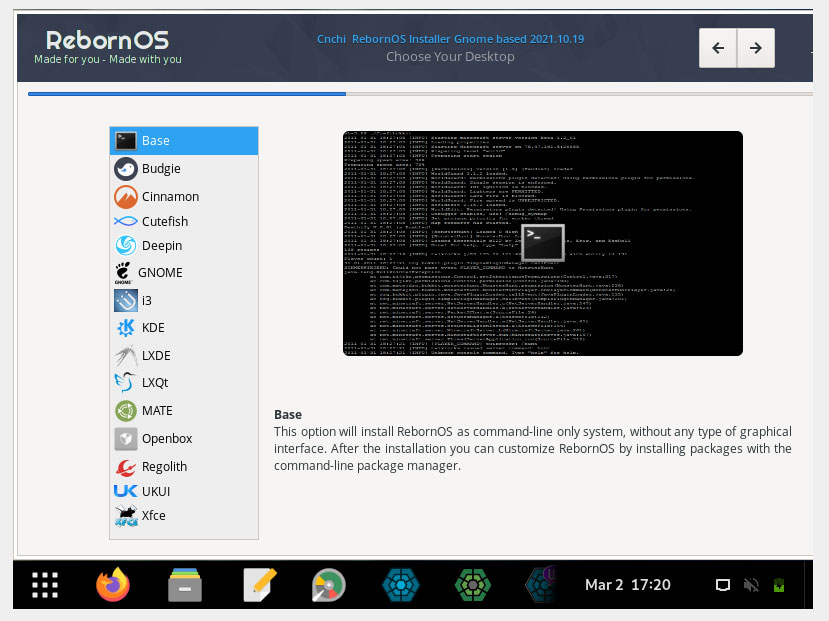829x621 pixels.
Task: Click the KDE label in desktop list
Action: (153, 328)
